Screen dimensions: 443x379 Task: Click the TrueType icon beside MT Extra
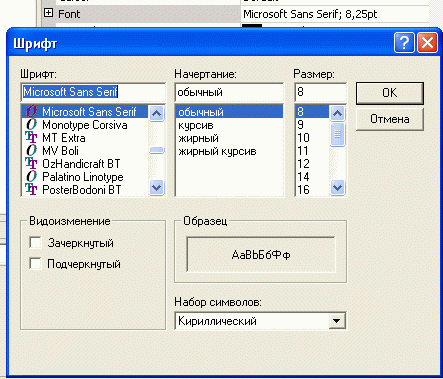coord(31,138)
